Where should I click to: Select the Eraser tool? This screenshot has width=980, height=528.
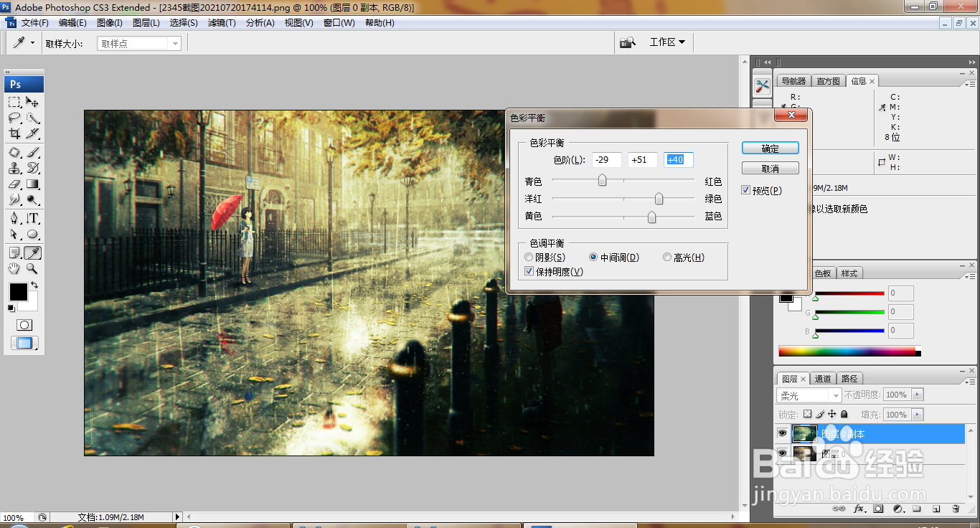click(x=14, y=184)
